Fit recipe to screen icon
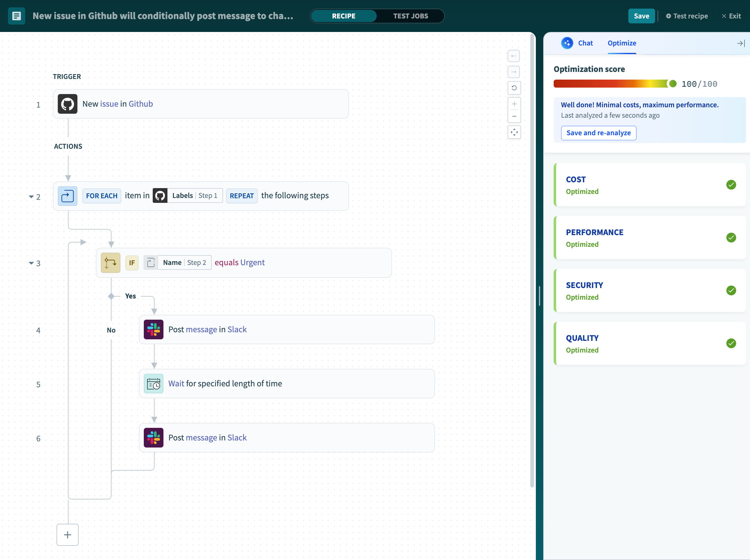 pyautogui.click(x=514, y=132)
